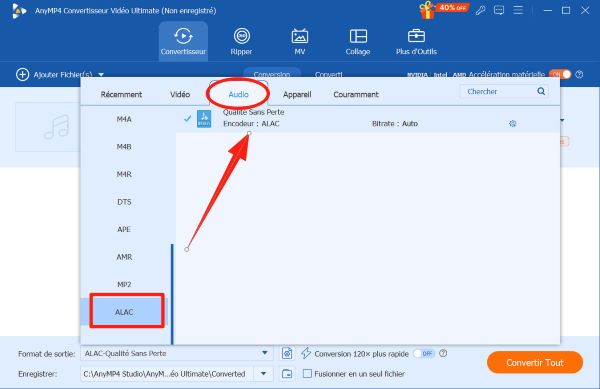Click the 40% OFF gift promotion icon
This screenshot has width=600, height=389.
(x=443, y=10)
